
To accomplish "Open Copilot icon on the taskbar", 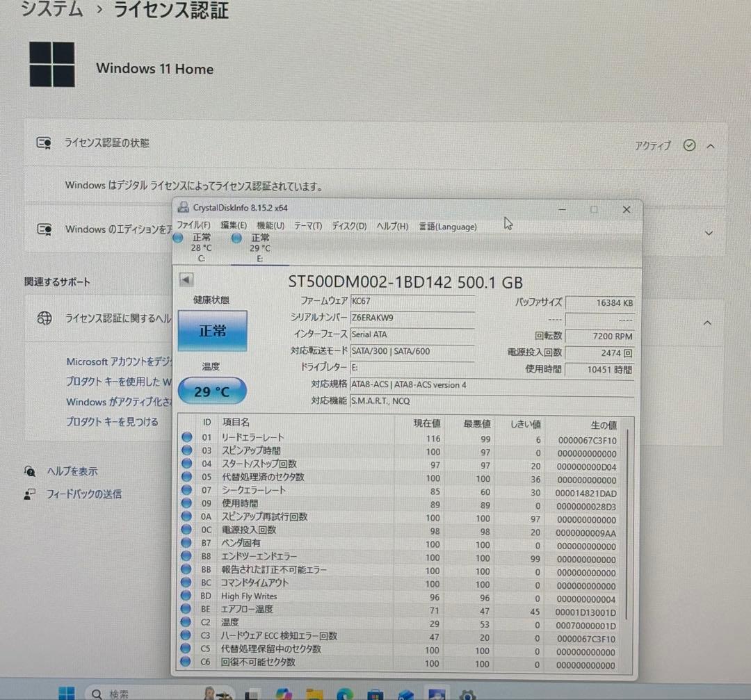I will [x=283, y=694].
